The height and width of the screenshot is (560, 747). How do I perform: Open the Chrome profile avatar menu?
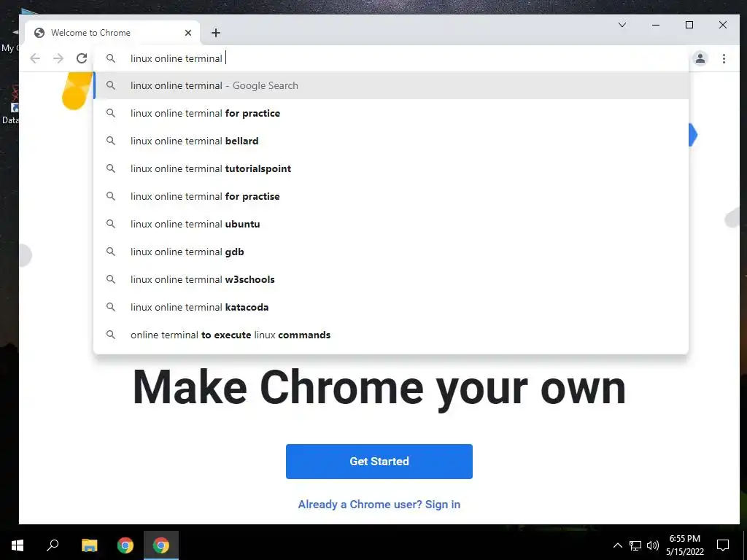pyautogui.click(x=700, y=58)
